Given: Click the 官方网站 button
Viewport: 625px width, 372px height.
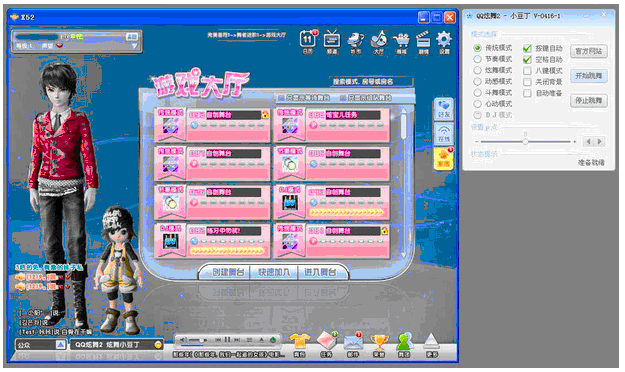Looking at the screenshot, I should [589, 51].
